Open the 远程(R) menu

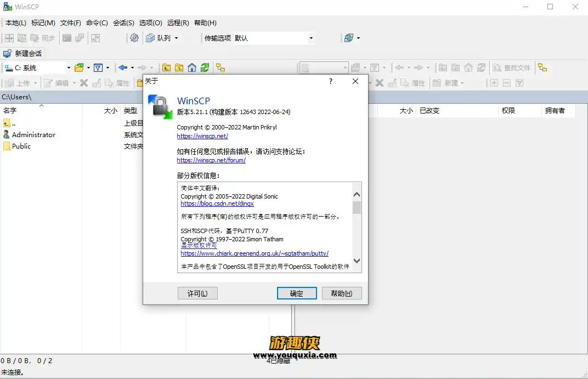pyautogui.click(x=178, y=23)
